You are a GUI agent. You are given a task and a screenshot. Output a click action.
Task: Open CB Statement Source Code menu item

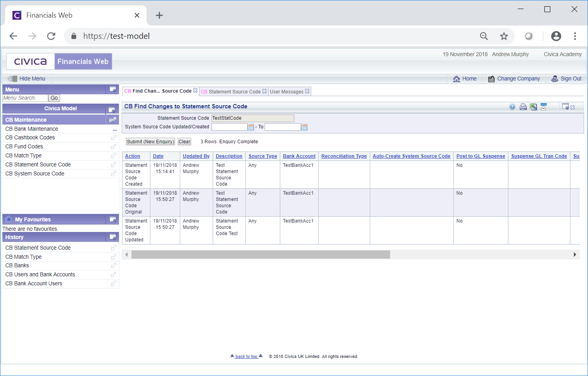pyautogui.click(x=38, y=164)
